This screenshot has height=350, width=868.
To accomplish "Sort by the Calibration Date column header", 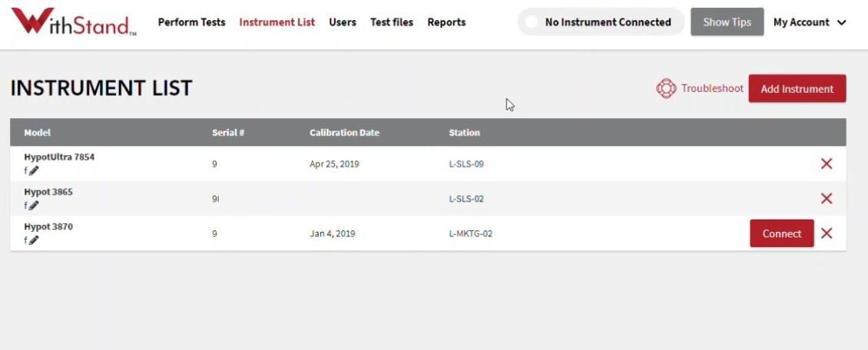I will click(x=344, y=133).
